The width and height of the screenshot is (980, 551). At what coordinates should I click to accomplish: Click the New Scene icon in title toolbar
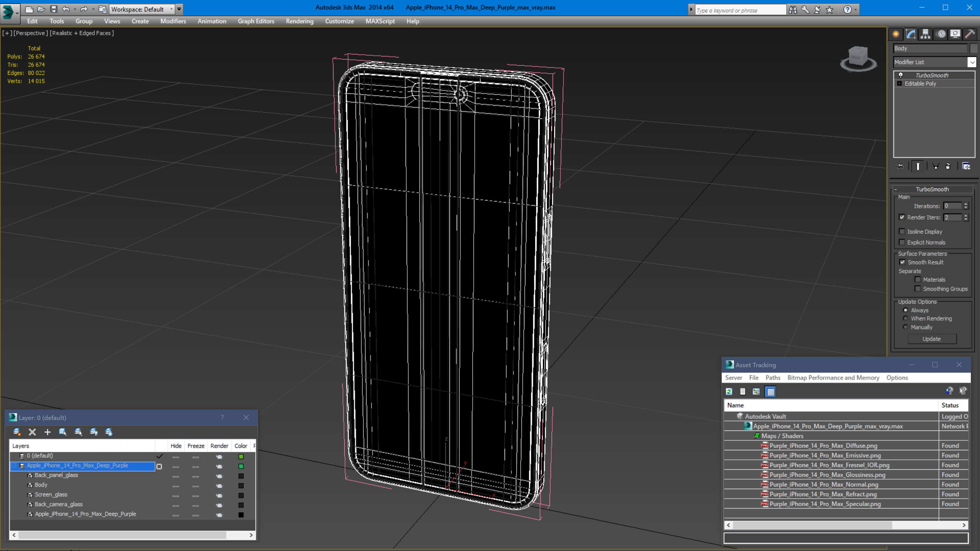29,9
